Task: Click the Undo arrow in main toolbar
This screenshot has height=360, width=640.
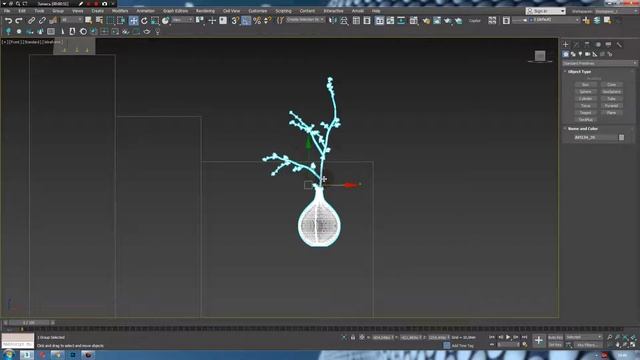Action: pos(8,20)
